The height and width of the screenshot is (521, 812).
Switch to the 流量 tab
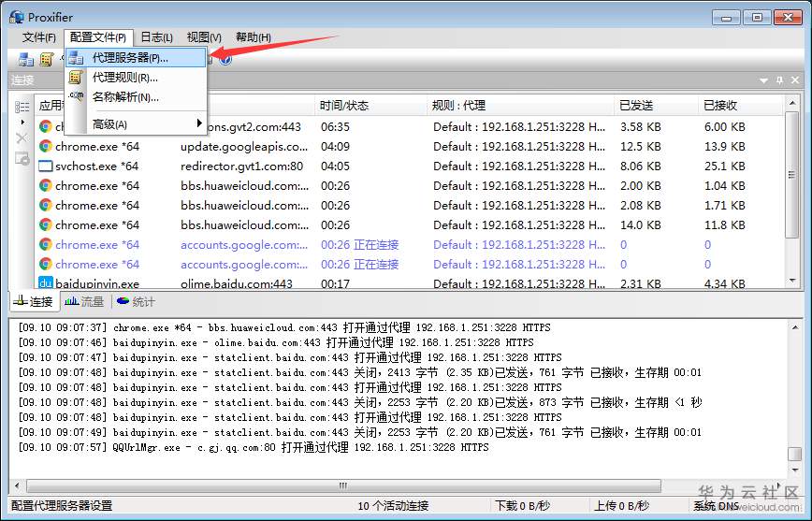(84, 301)
